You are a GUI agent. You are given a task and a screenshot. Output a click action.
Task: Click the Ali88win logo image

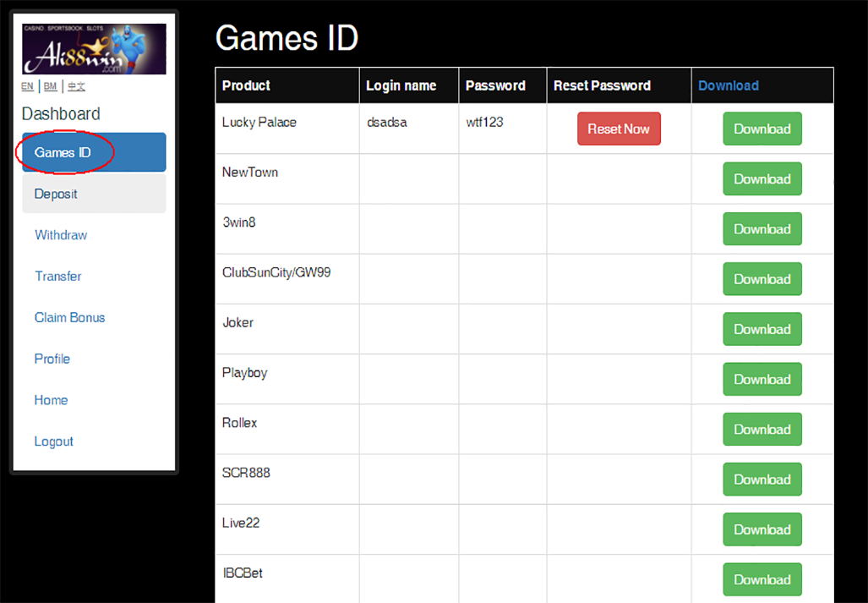coord(94,49)
